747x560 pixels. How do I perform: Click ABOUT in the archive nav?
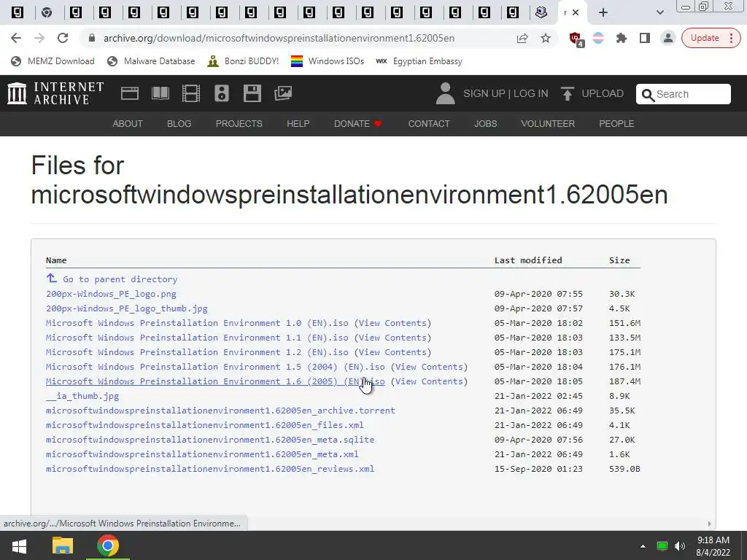pyautogui.click(x=128, y=124)
